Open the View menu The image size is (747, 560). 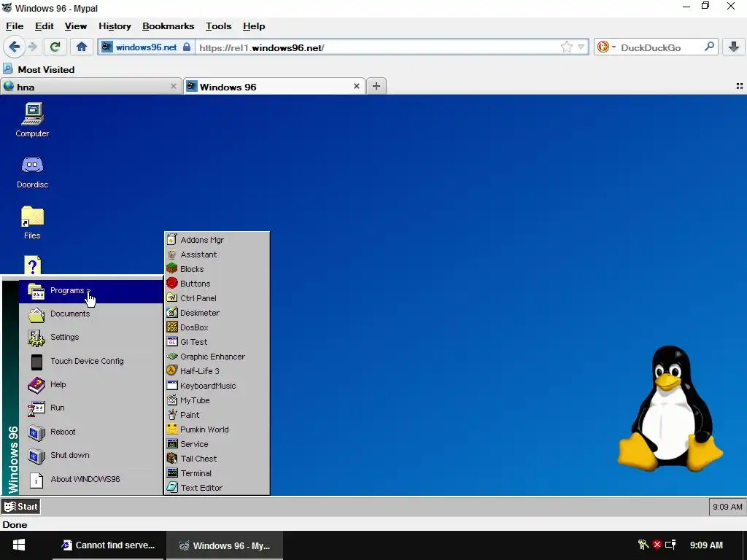76,26
